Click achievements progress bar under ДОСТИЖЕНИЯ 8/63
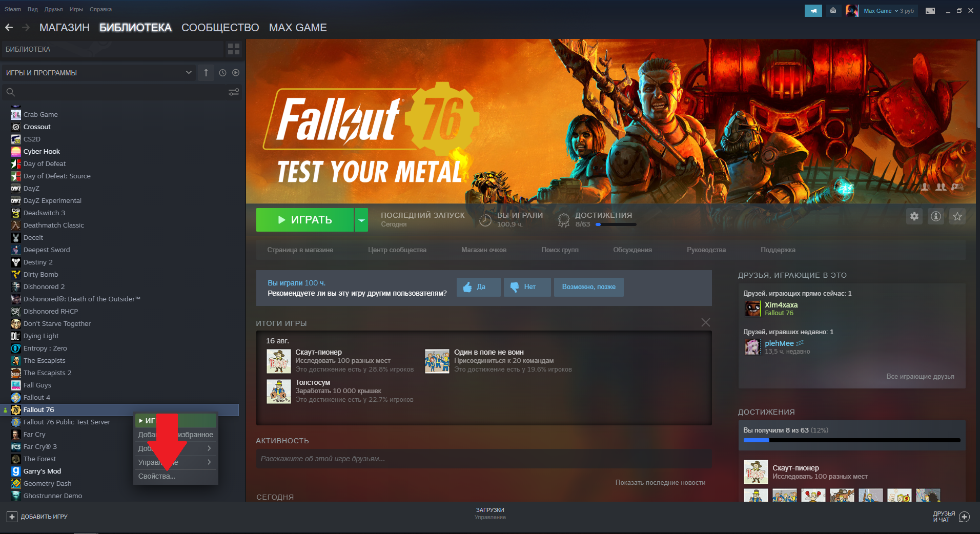The height and width of the screenshot is (534, 980). pos(616,224)
